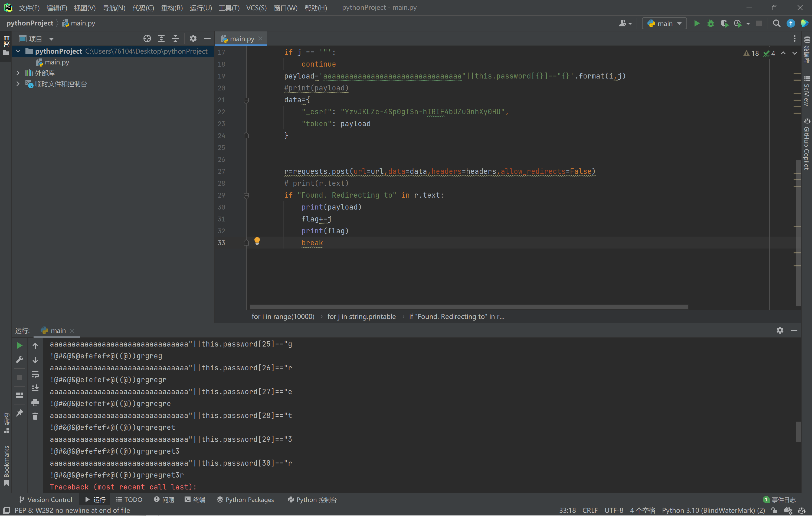The image size is (812, 516).
Task: Open Run tool window settings gear
Action: [780, 331]
